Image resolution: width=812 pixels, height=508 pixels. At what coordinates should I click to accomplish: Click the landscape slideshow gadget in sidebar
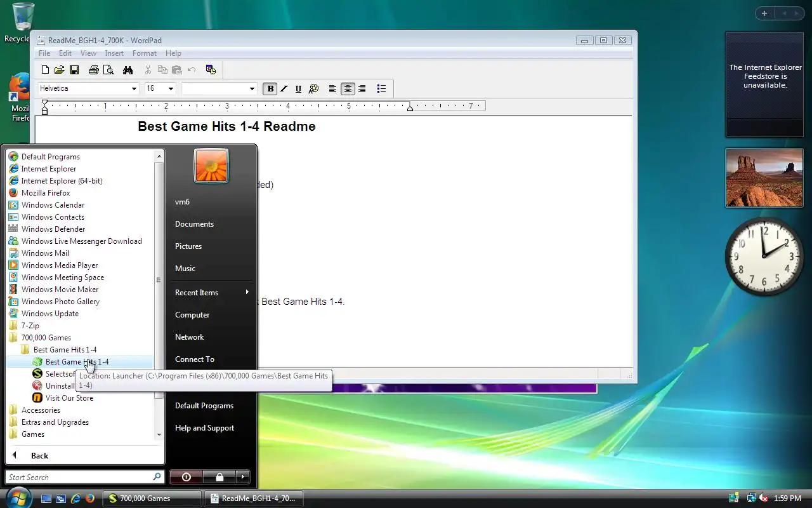[x=764, y=178]
